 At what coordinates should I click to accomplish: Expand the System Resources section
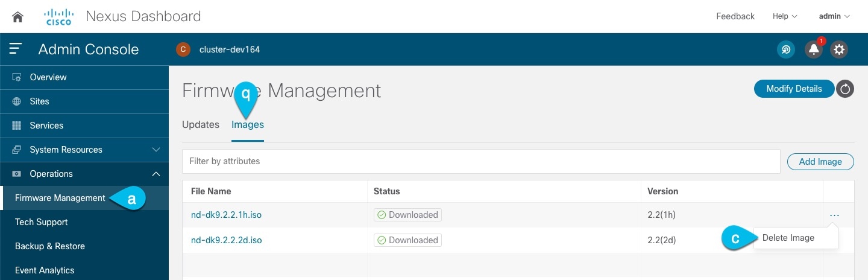click(156, 150)
